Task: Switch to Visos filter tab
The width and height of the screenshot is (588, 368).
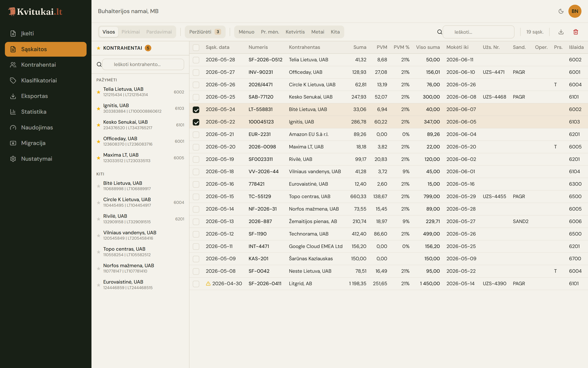Action: point(109,32)
